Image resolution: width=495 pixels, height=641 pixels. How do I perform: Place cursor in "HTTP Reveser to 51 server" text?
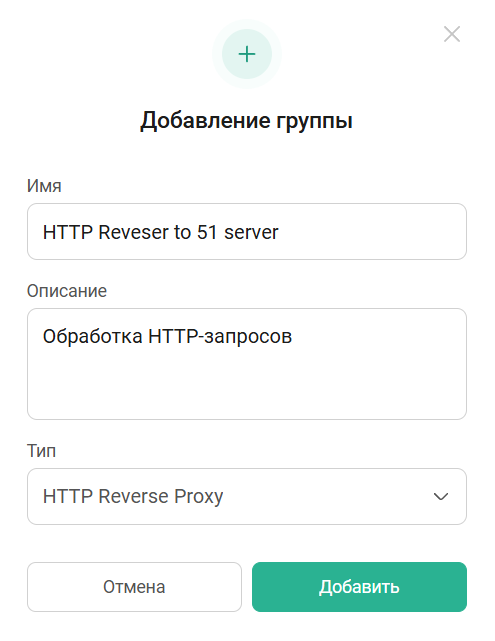coord(161,232)
